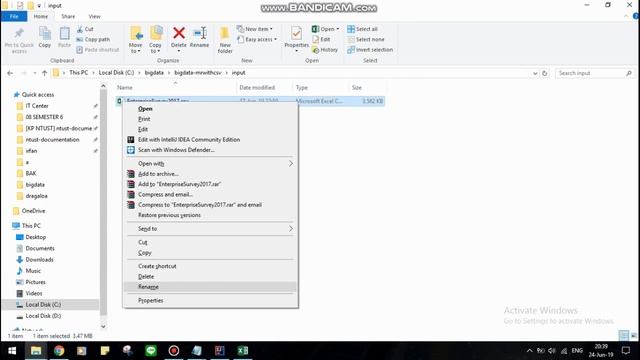The image size is (640, 360).
Task: Choose Compress and email option
Action: (210, 194)
